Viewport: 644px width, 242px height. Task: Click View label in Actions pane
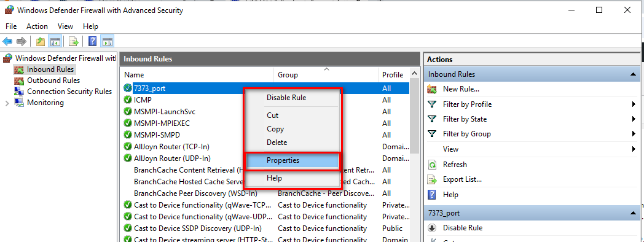pos(450,149)
